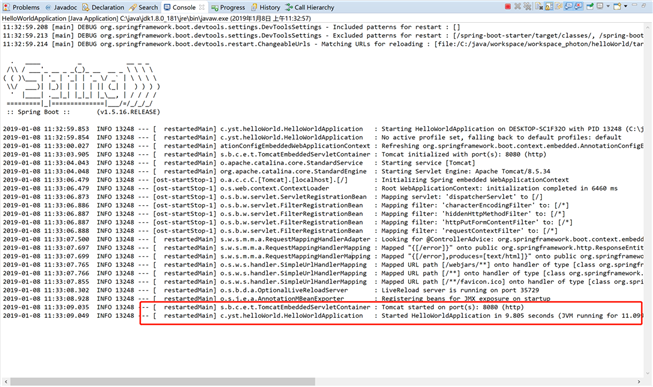The width and height of the screenshot is (653, 387).
Task: Maximize the console view panel
Action: [x=644, y=5]
